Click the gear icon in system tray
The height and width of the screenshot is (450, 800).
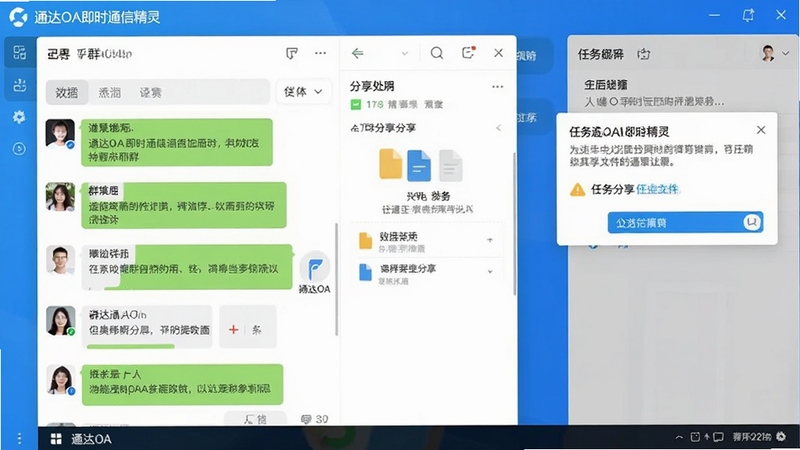coord(781,437)
